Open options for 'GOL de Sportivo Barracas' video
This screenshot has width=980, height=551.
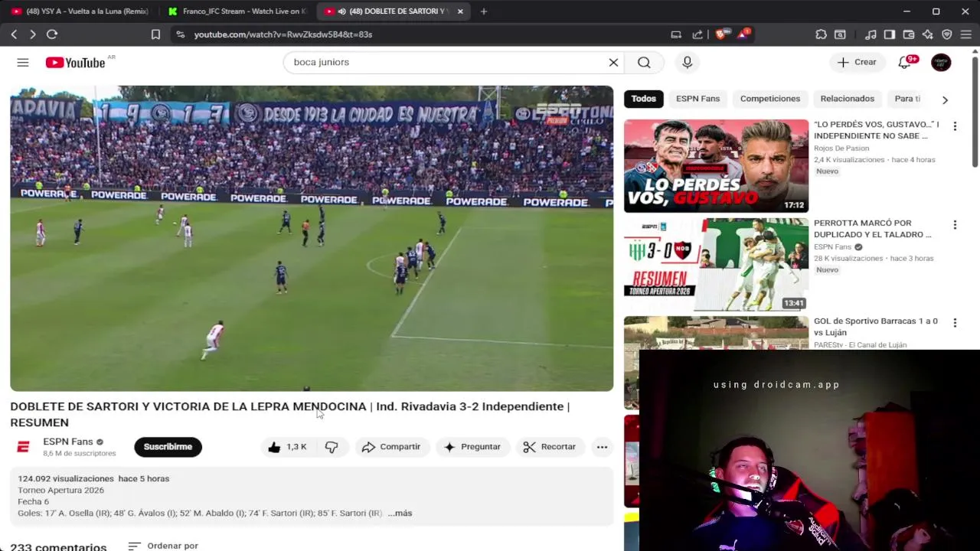point(955,323)
